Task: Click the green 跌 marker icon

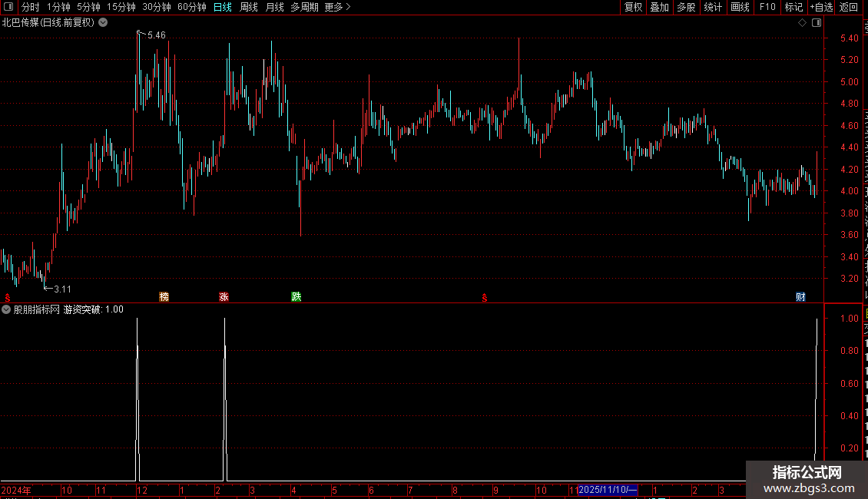Action: (297, 296)
